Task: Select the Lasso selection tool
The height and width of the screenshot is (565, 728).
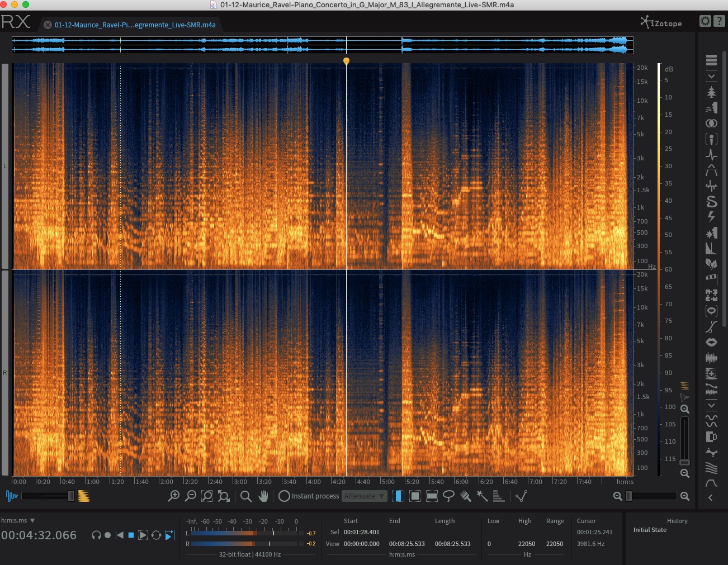Action: pyautogui.click(x=448, y=496)
